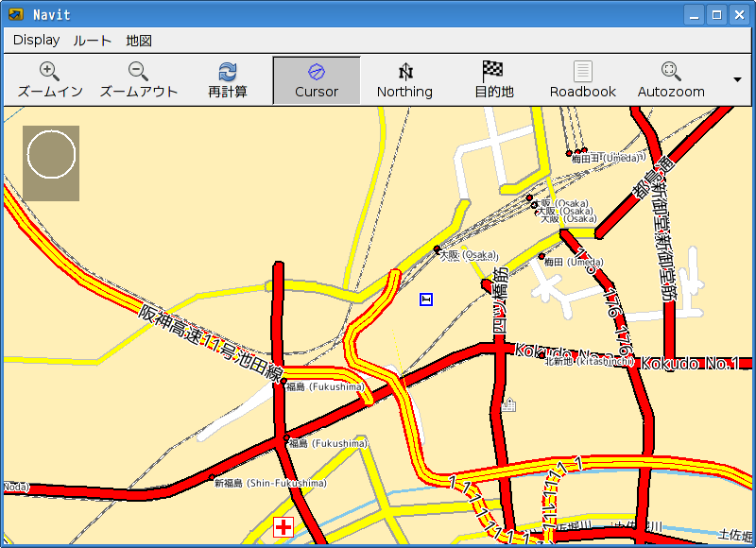Open the Navit window menu icon
The height and width of the screenshot is (548, 756).
tap(16, 15)
